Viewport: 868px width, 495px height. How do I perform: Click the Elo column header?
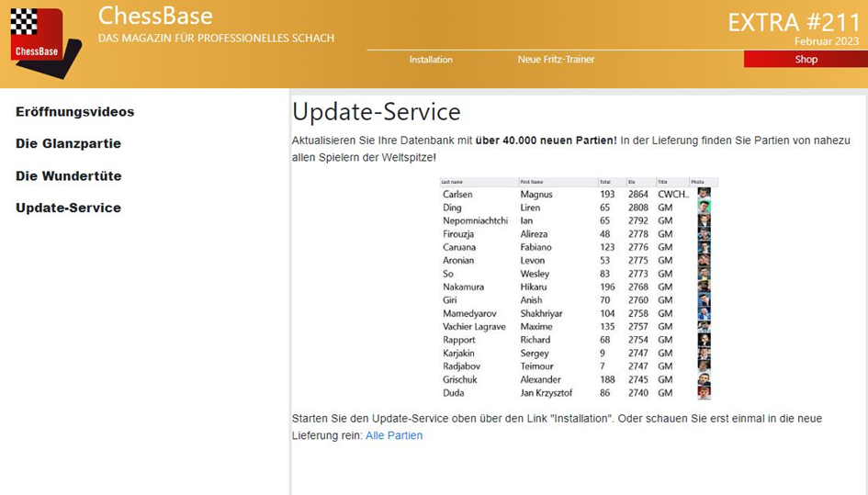pyautogui.click(x=632, y=182)
